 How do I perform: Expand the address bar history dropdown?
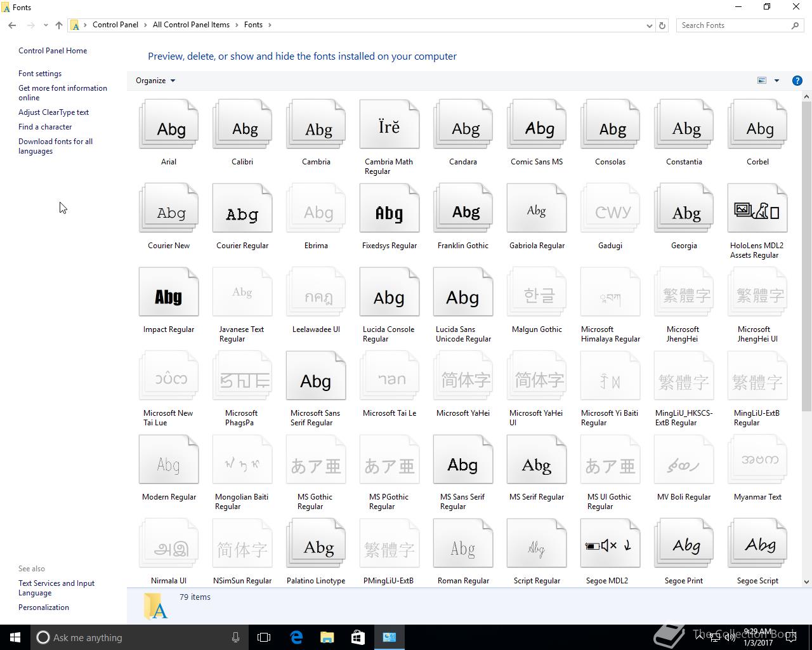pyautogui.click(x=649, y=25)
